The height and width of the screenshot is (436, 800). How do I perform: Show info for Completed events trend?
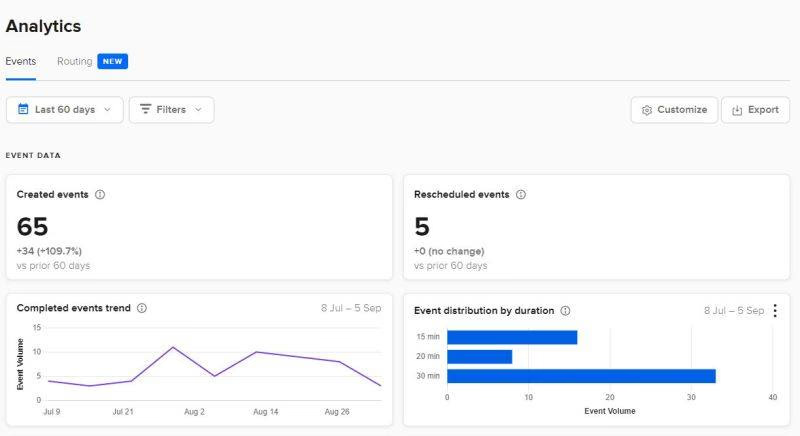pyautogui.click(x=142, y=308)
